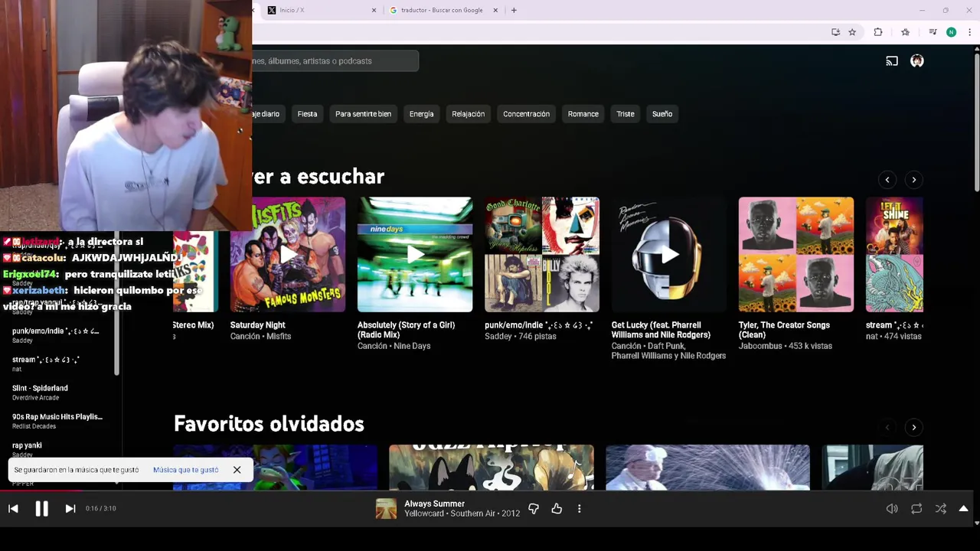Select the Triste mood chip
980x551 pixels.
(626, 114)
